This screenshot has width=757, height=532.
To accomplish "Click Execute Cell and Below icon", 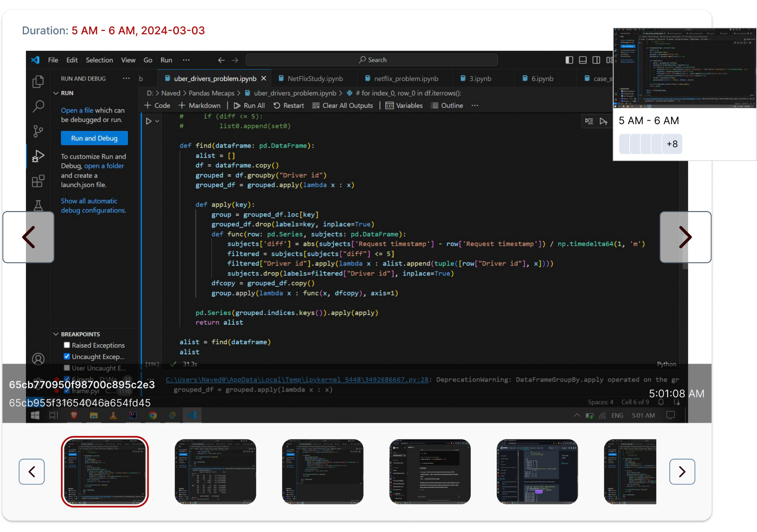I will pyautogui.click(x=603, y=121).
